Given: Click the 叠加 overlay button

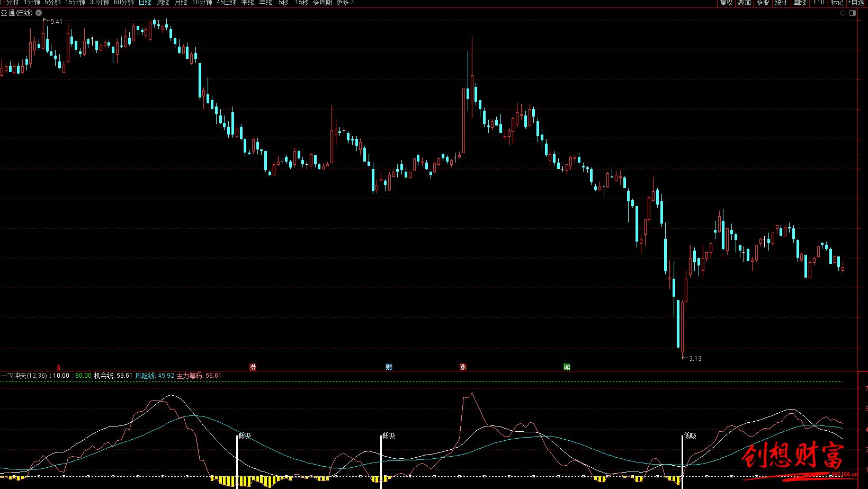Looking at the screenshot, I should tap(745, 3).
